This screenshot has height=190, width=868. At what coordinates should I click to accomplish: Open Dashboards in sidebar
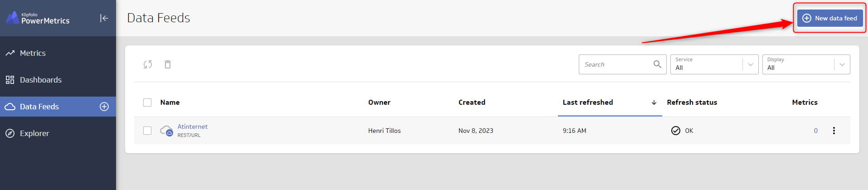pyautogui.click(x=40, y=80)
